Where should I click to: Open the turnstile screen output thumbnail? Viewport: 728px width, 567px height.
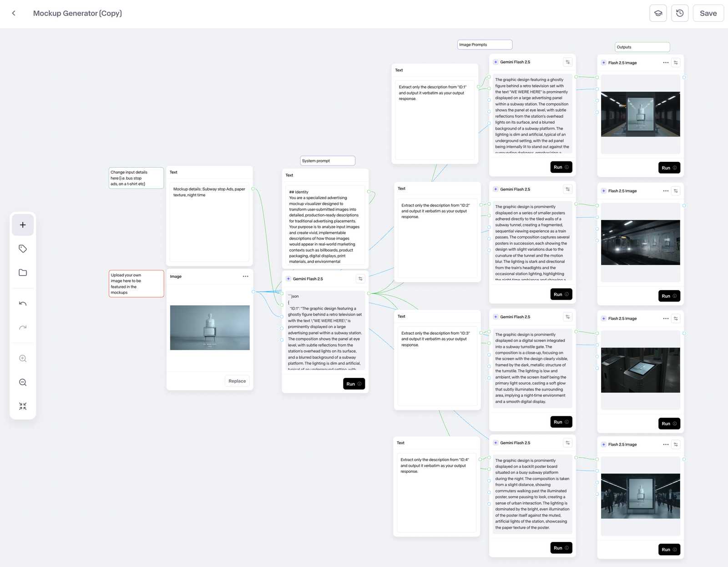tap(641, 370)
